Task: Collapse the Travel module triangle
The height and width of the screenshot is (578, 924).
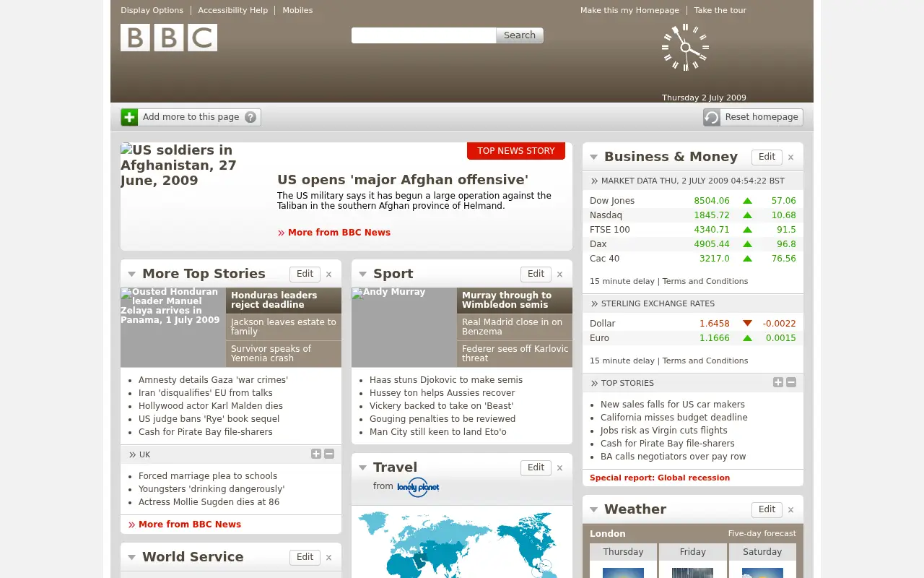Action: pos(362,468)
